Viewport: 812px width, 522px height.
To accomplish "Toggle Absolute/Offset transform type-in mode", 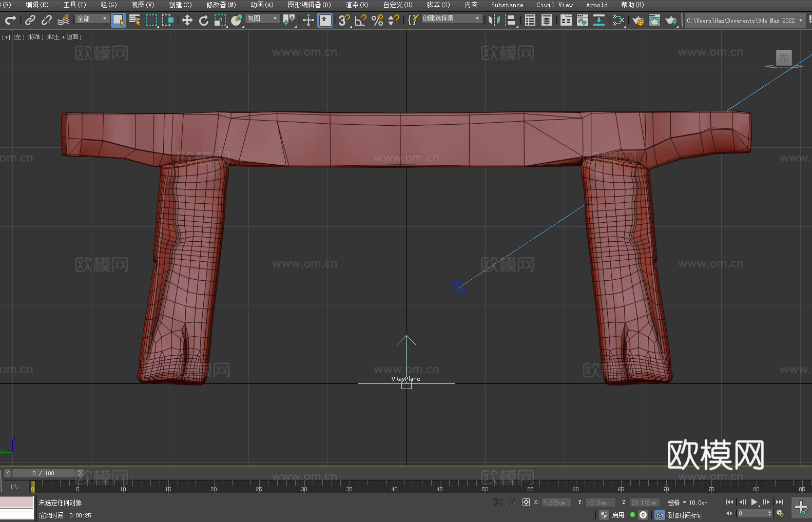I will [526, 502].
